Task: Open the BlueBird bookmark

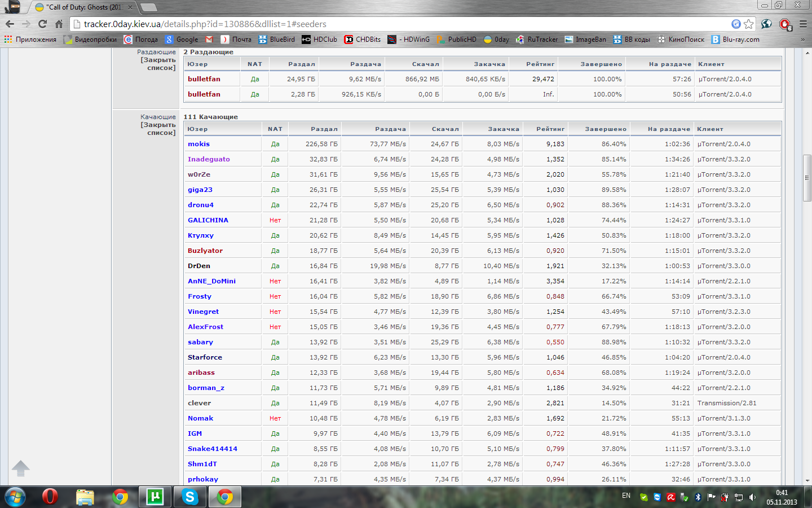Action: (x=277, y=40)
